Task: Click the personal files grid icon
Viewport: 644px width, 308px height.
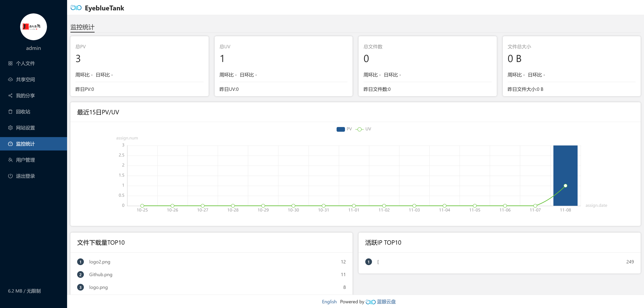Action: point(10,64)
